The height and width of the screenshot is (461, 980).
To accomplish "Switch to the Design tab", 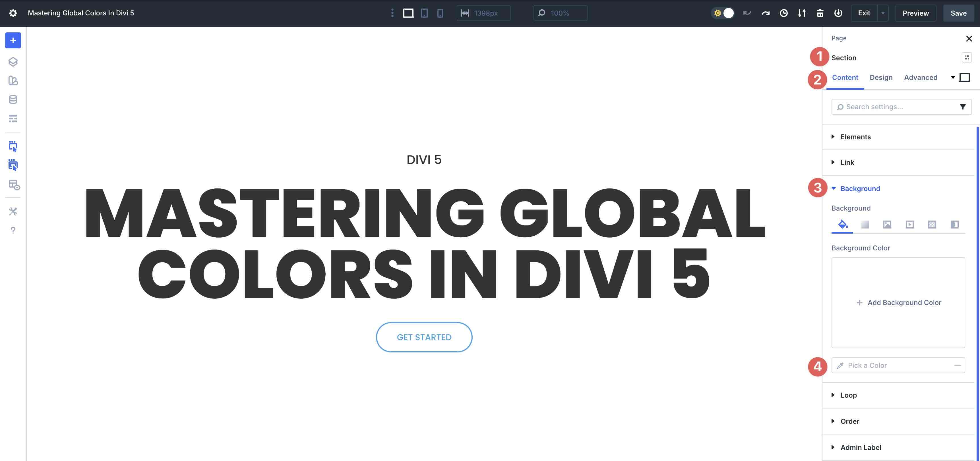I will 881,77.
